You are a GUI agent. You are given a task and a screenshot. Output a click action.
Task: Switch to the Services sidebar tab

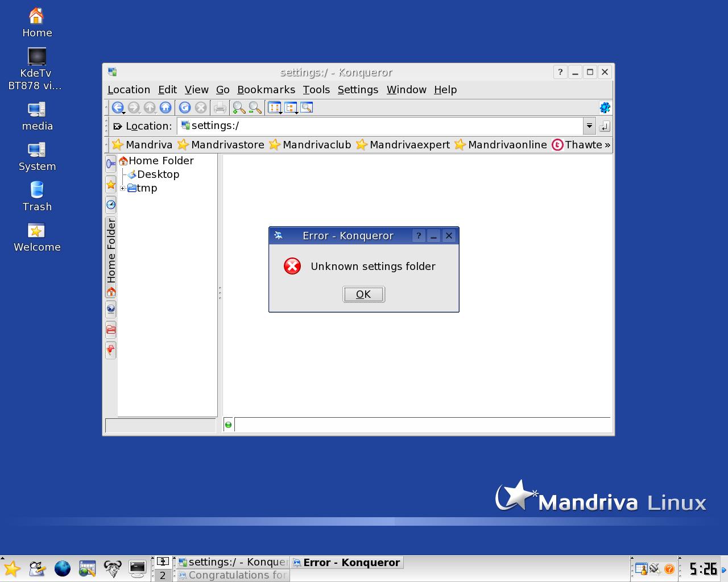tap(111, 350)
